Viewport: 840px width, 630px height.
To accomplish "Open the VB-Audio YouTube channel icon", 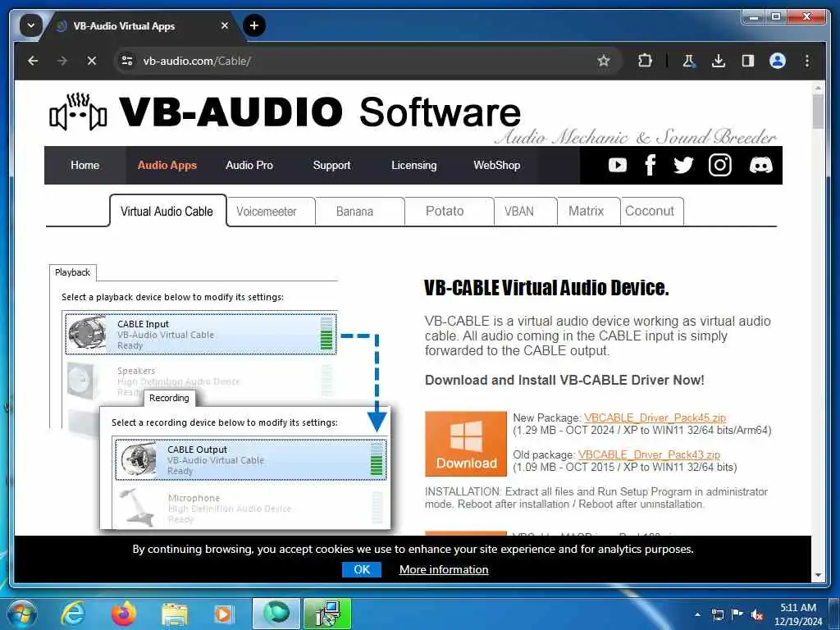I will (617, 165).
